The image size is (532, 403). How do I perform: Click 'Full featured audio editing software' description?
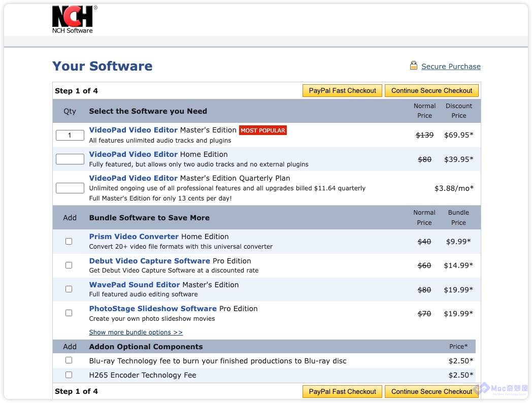tap(143, 294)
